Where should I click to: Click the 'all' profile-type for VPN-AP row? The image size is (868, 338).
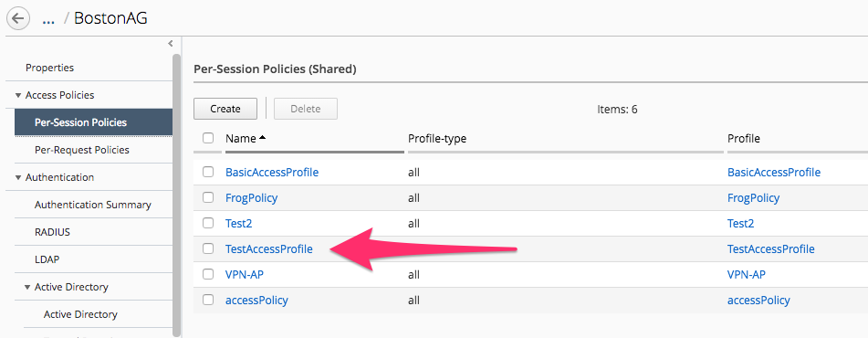click(413, 275)
